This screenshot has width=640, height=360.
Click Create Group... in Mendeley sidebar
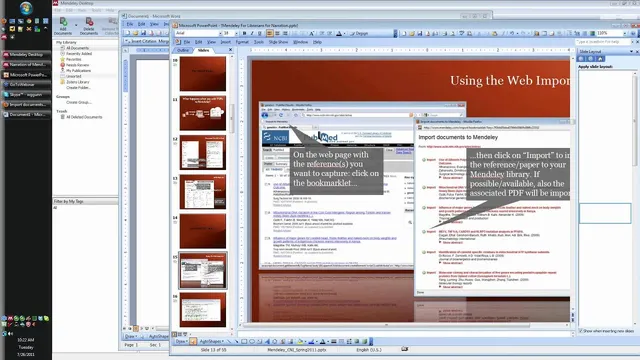(x=79, y=102)
